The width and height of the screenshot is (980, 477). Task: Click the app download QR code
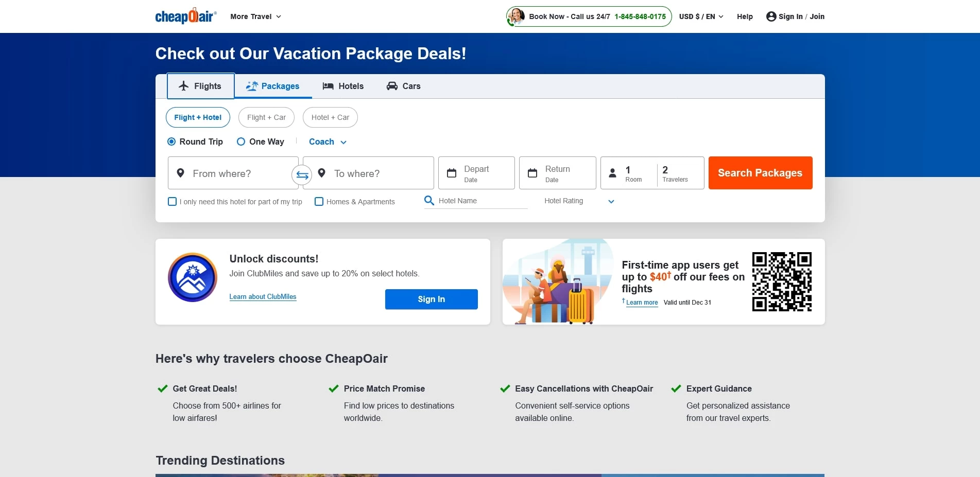click(781, 281)
